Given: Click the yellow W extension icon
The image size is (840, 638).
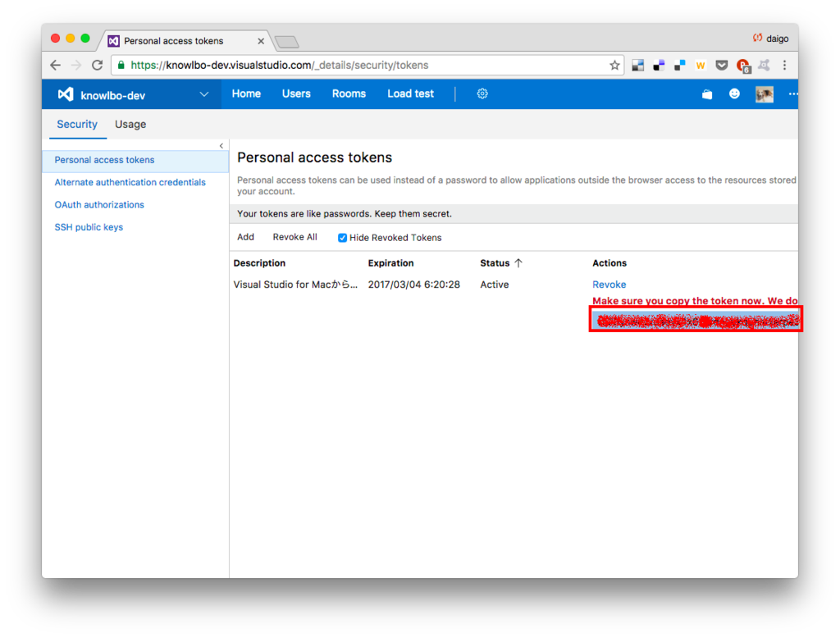Looking at the screenshot, I should coord(701,66).
